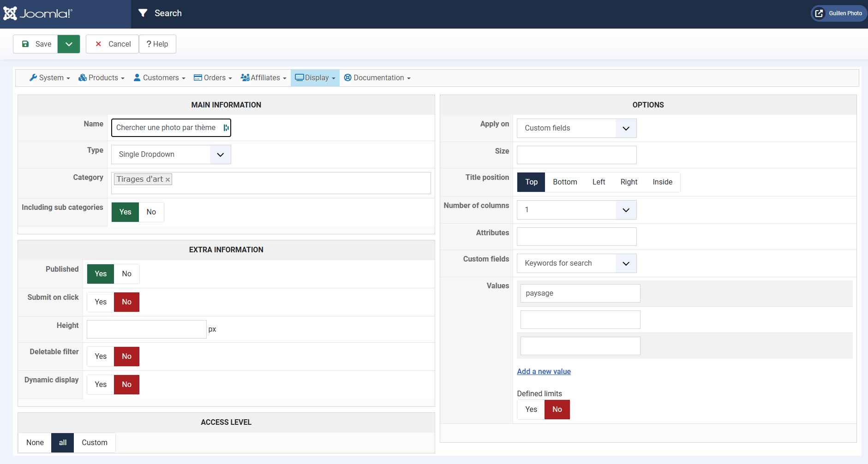
Task: Click the System wrench icon
Action: (33, 77)
